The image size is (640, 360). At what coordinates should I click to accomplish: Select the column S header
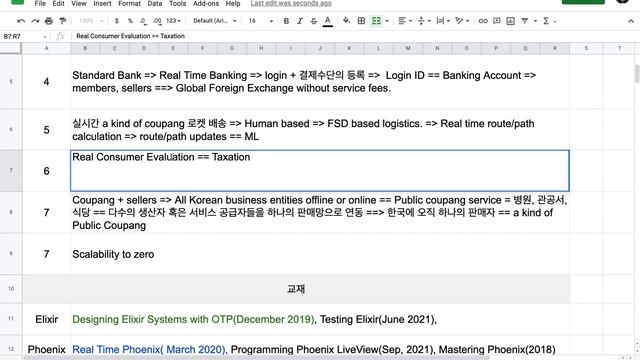pyautogui.click(x=586, y=48)
